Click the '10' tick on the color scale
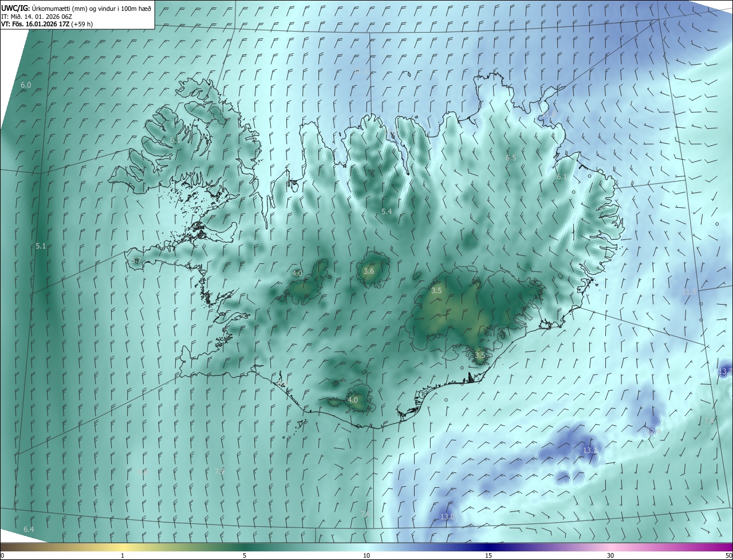Image resolution: width=733 pixels, height=560 pixels. click(x=366, y=555)
